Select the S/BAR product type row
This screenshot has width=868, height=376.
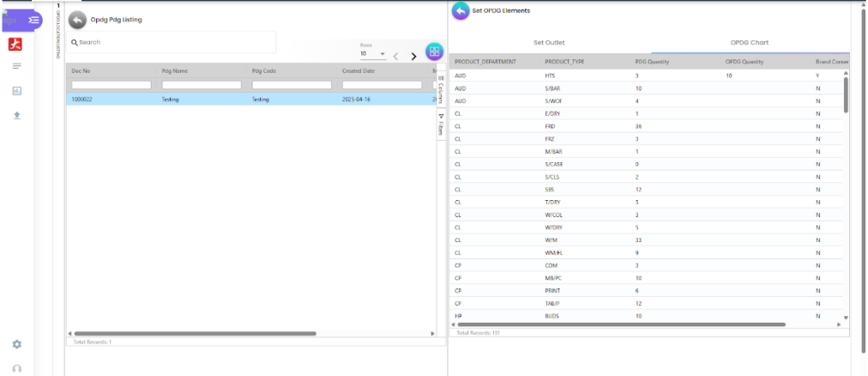[646, 88]
